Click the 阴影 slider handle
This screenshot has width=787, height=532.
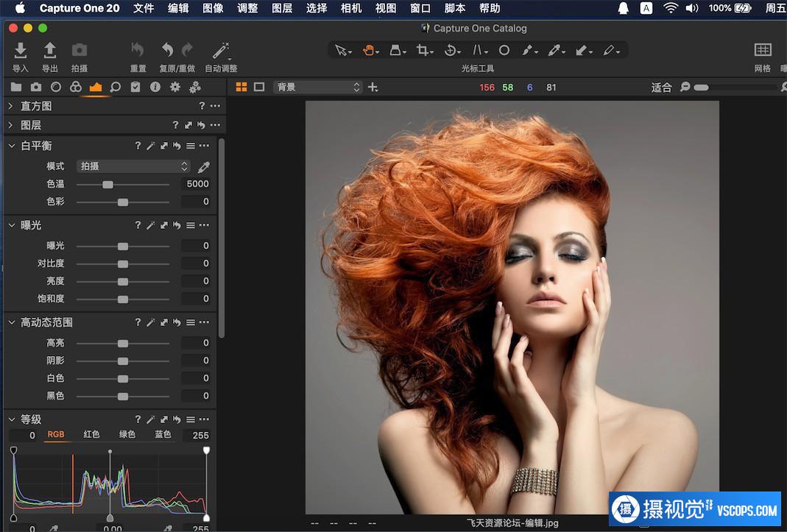pos(122,361)
